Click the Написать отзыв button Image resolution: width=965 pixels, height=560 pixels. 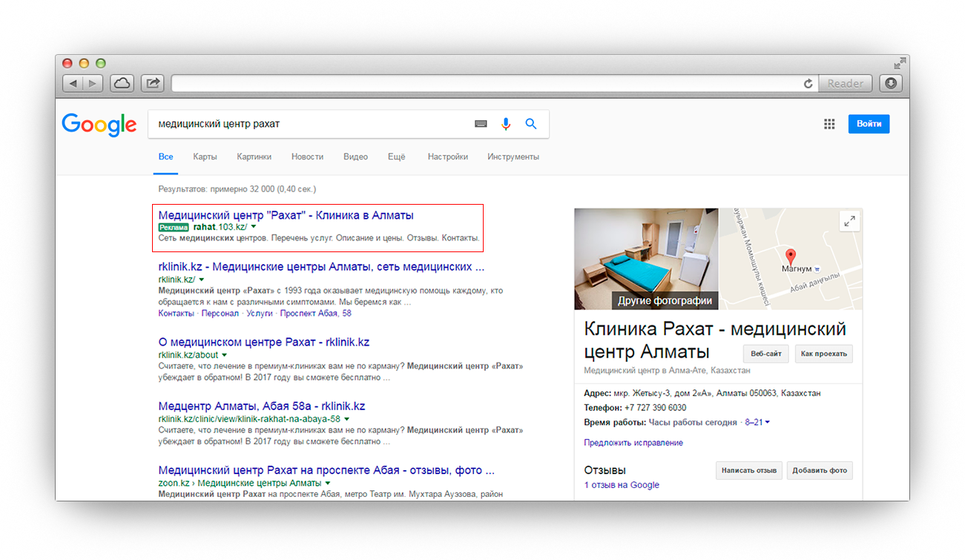click(x=749, y=470)
